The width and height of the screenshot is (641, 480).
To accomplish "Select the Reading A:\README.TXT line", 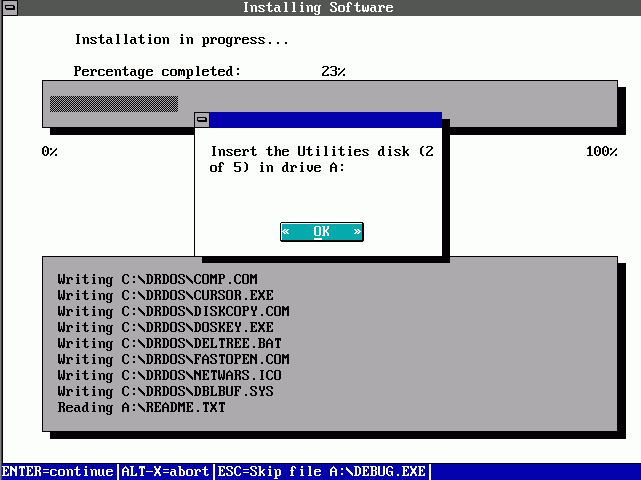I will [141, 408].
